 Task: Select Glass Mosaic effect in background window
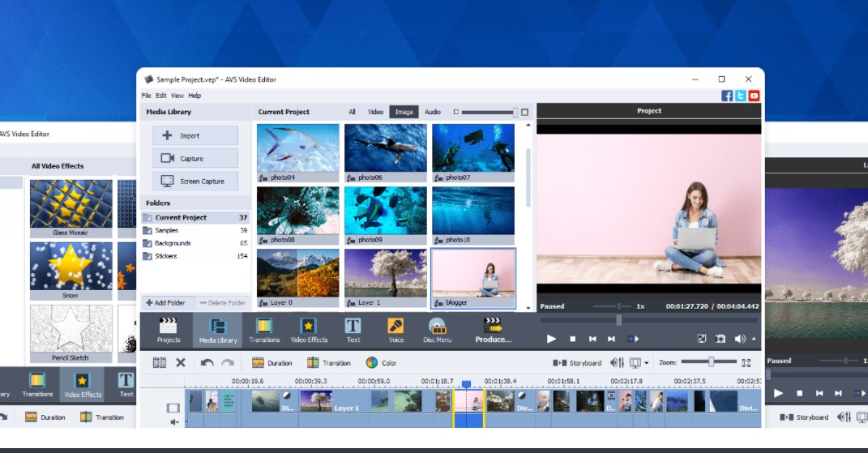(71, 207)
